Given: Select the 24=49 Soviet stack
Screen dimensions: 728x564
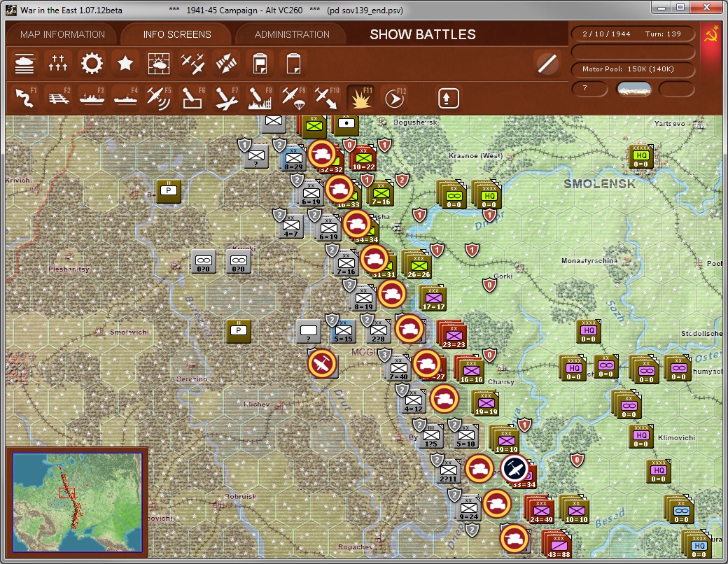Looking at the screenshot, I should coord(540,511).
